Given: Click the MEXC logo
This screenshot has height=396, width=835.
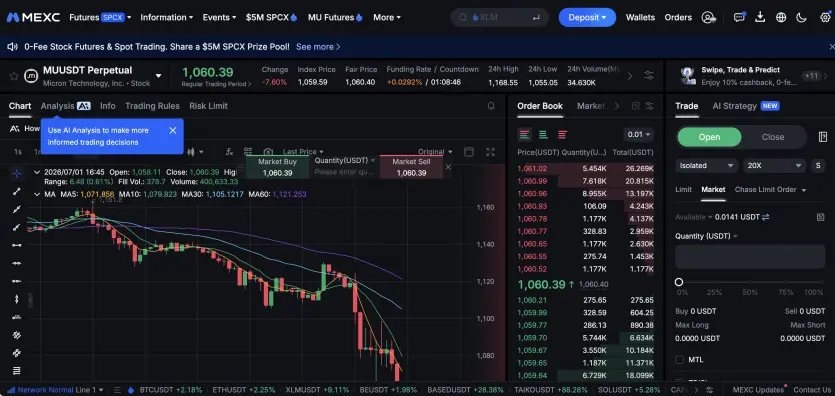Looking at the screenshot, I should click(33, 18).
